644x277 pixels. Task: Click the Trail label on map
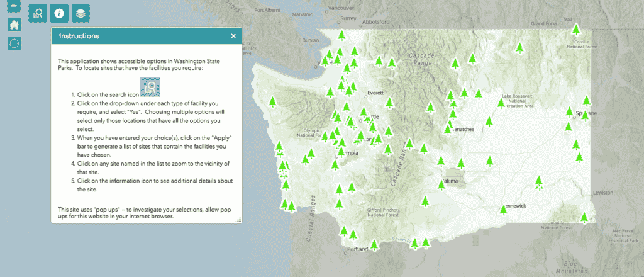coord(567,20)
